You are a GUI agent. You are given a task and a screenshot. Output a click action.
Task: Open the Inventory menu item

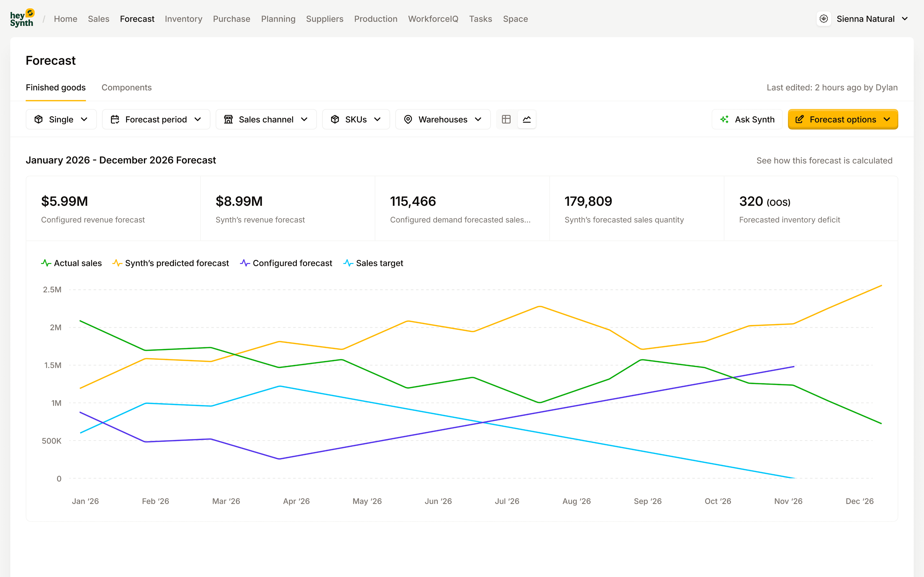[x=183, y=19]
